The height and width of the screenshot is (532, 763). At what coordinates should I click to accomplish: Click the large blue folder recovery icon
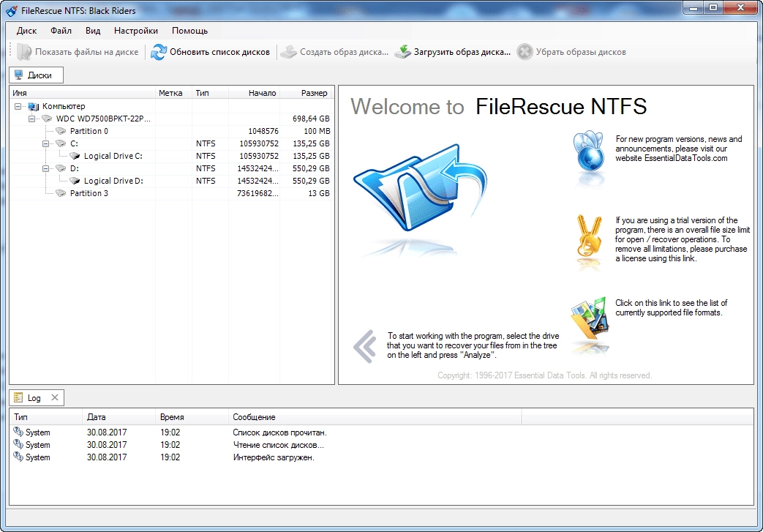(x=421, y=187)
